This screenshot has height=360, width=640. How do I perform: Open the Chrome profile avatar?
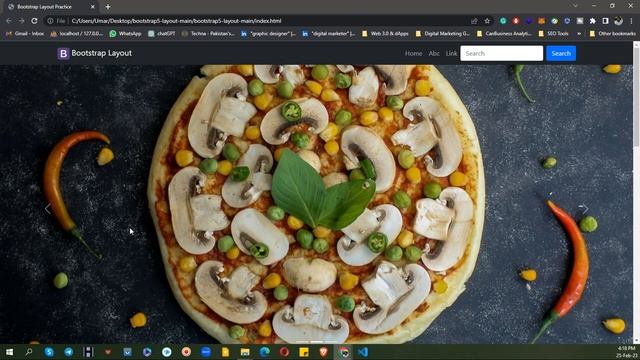point(619,21)
